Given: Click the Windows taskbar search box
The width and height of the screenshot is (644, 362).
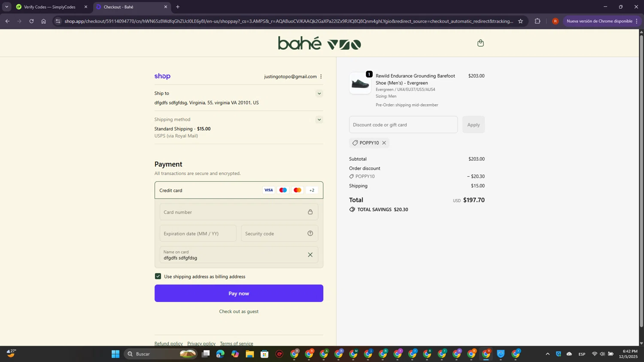Looking at the screenshot, I should pos(161,354).
